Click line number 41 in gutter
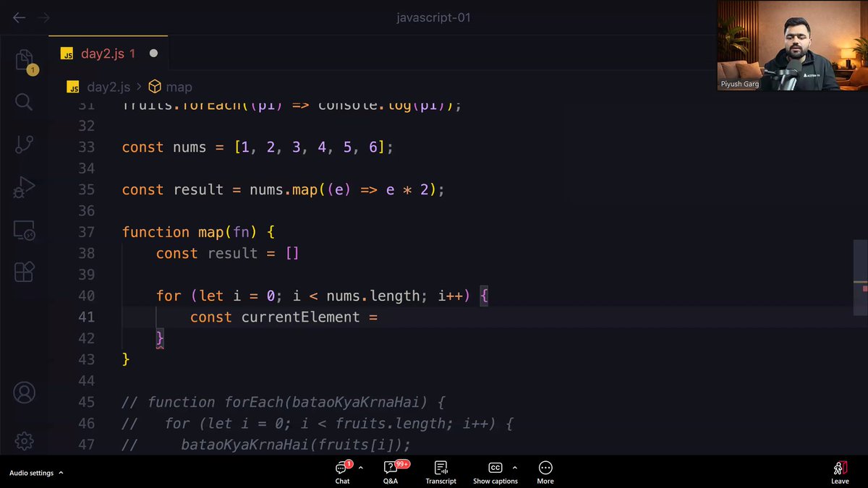868x488 pixels. coord(86,317)
